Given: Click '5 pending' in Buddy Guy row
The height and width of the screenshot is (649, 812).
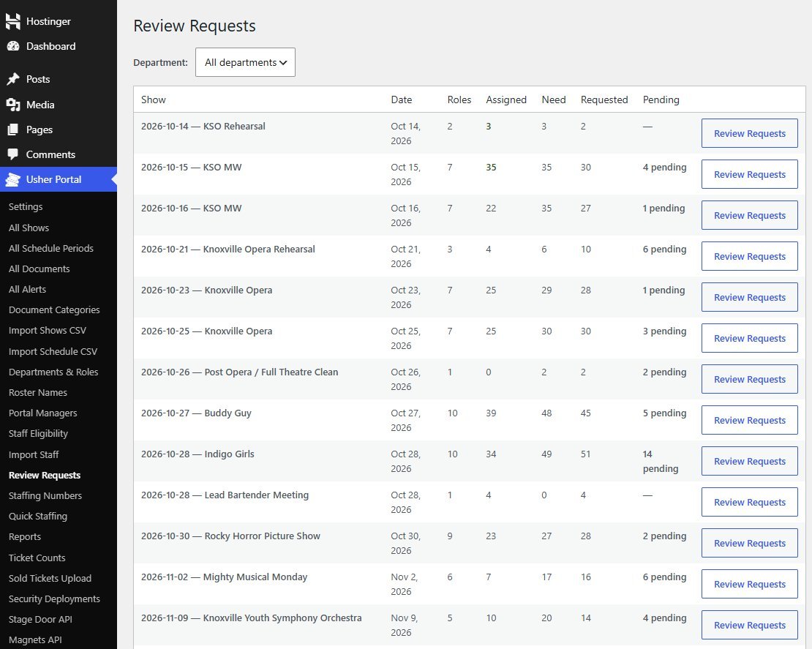Looking at the screenshot, I should coord(664,413).
